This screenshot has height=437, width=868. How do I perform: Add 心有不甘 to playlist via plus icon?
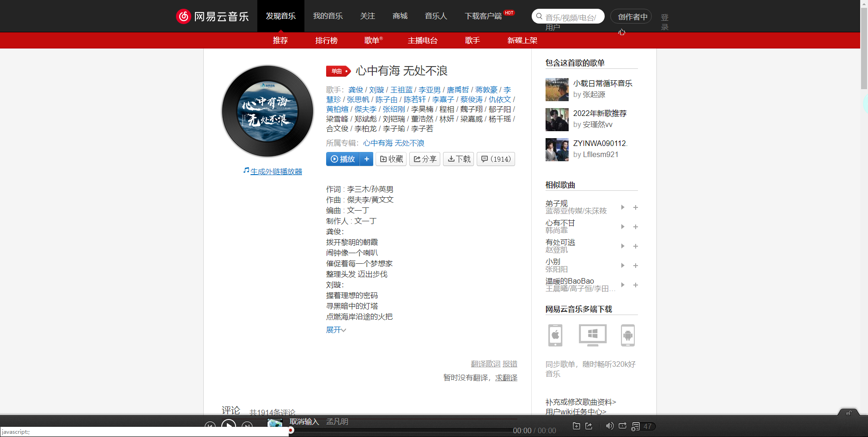(x=636, y=227)
